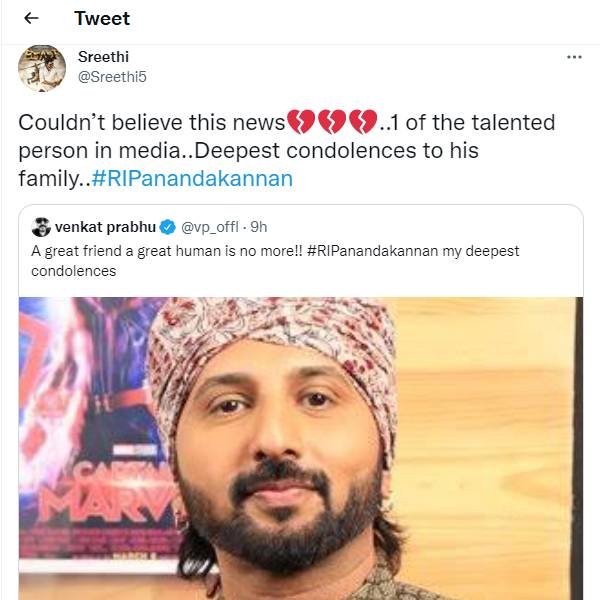Open the Sreethi display name link
This screenshot has width=600, height=600.
104,57
